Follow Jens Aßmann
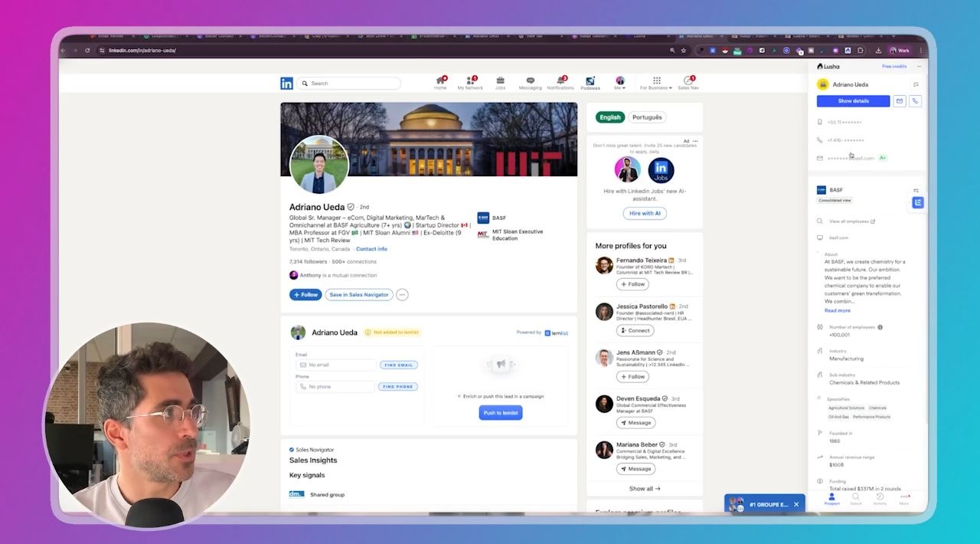 point(633,376)
